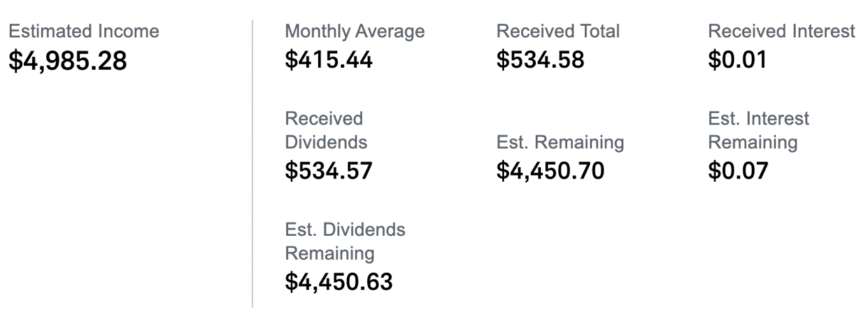
Task: Click the Est. Dividends Remaining label
Action: coord(345,241)
